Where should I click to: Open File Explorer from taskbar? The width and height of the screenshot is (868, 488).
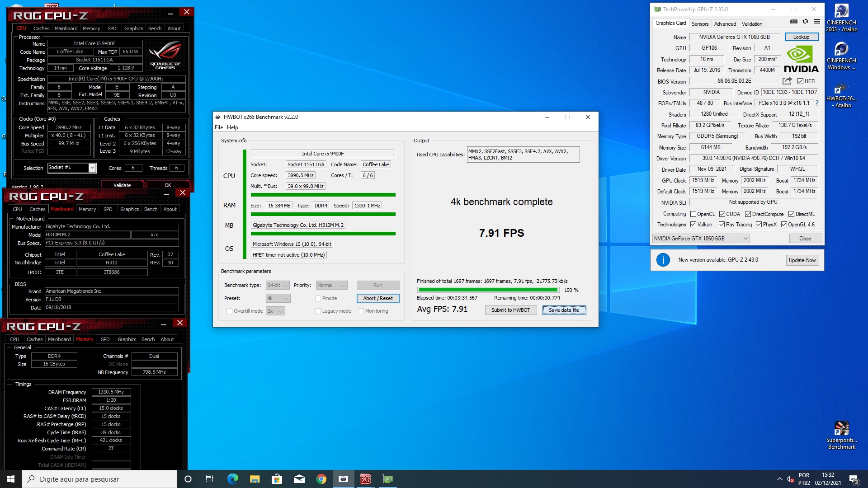coord(255,479)
